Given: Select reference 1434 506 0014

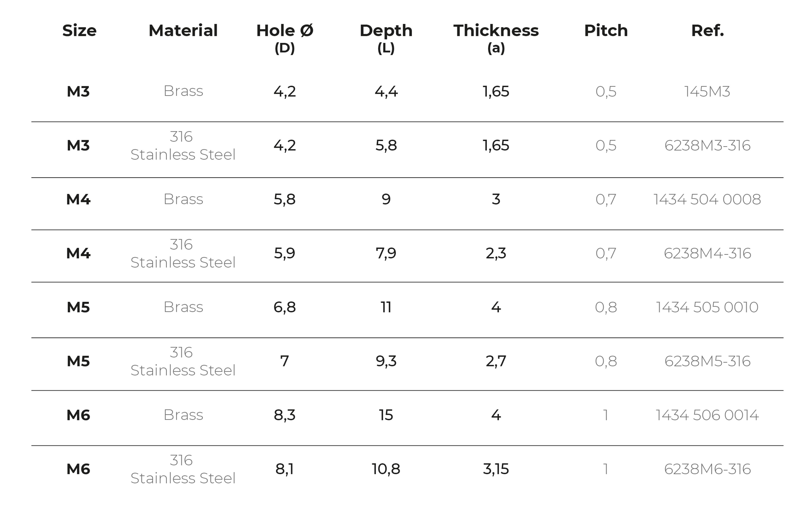Looking at the screenshot, I should (707, 415).
